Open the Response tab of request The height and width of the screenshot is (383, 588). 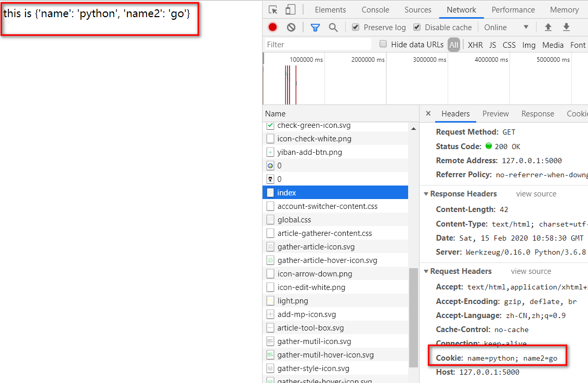(x=538, y=114)
